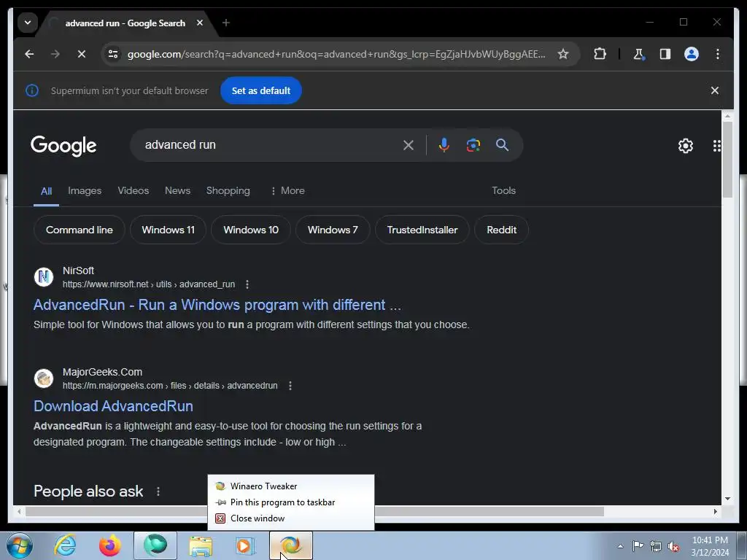Click the google.com URL in address bar
747x560 pixels.
pos(336,54)
